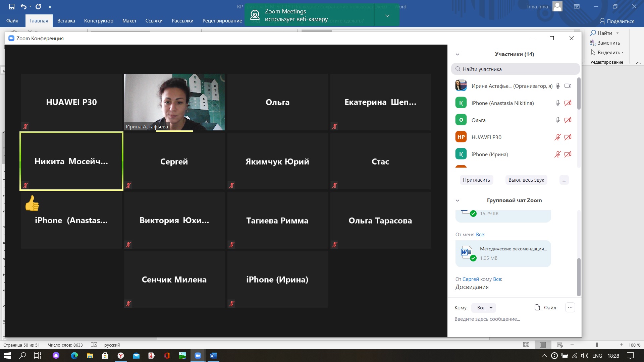Image resolution: width=644 pixels, height=362 pixels.
Task: Toggle HUAWEI P30 muted microphone icon
Action: [x=557, y=137]
